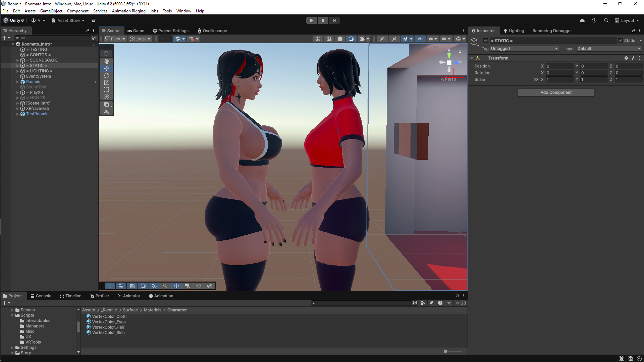The height and width of the screenshot is (362, 644).
Task: Select the Scale tool in scene toolbar
Action: pyautogui.click(x=106, y=82)
